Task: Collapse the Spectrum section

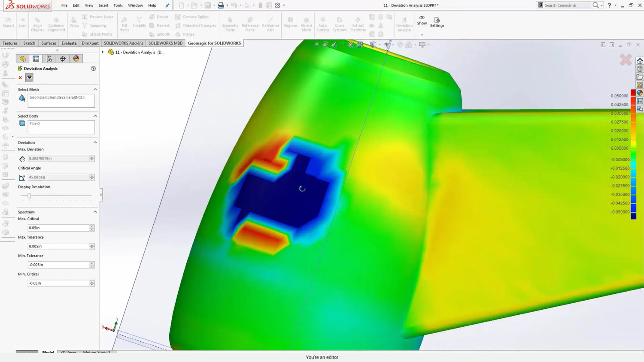Action: pos(95,212)
